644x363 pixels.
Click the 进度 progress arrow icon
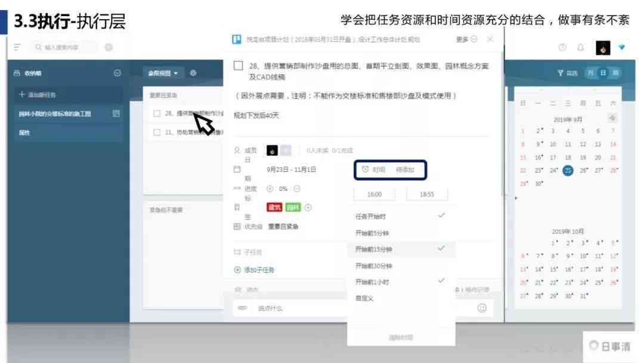[237, 188]
